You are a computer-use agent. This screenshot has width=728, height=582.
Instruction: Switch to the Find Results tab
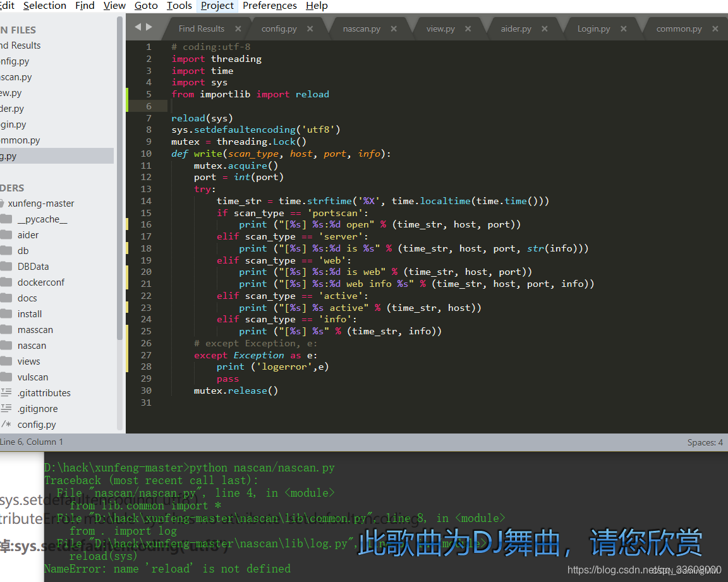click(x=202, y=29)
